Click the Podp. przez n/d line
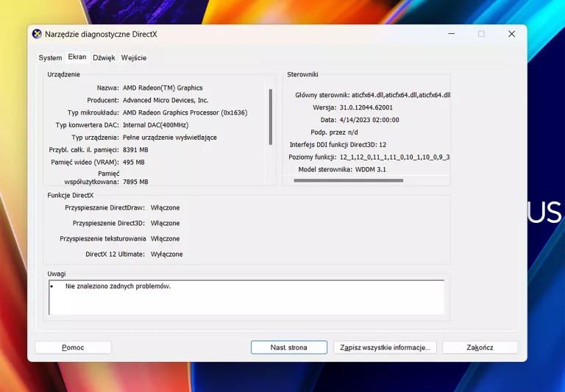The image size is (565, 392). (334, 132)
